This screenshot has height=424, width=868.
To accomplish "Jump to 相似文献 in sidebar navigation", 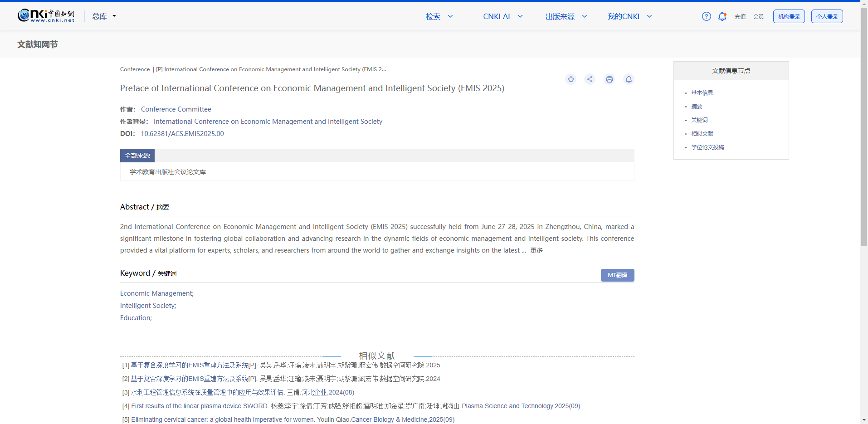I will click(x=702, y=134).
